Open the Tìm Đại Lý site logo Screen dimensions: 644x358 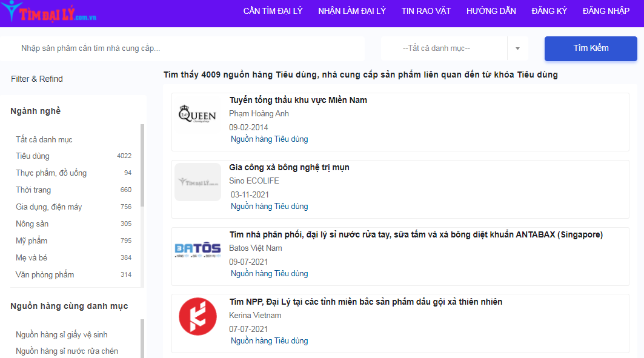[48, 12]
